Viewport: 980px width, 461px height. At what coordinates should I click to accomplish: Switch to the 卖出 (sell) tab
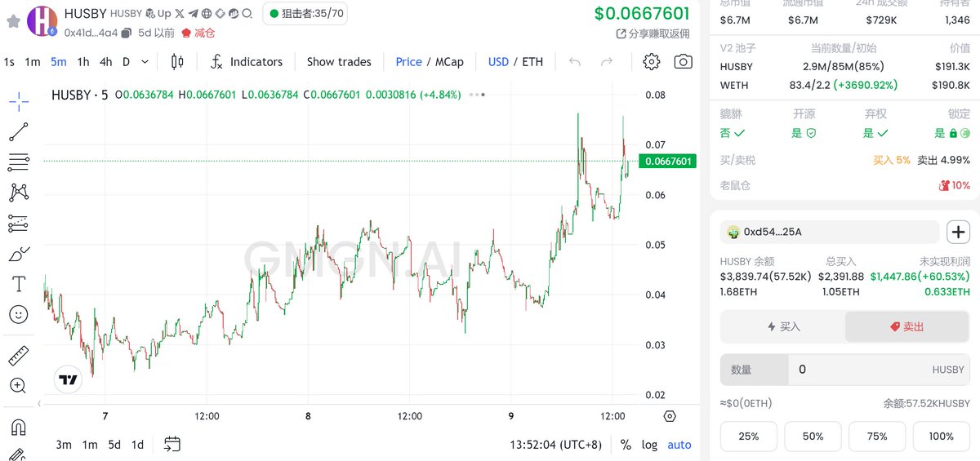[907, 326]
